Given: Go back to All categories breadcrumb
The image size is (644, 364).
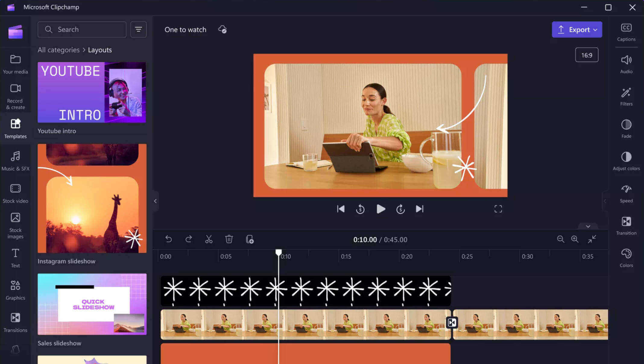Looking at the screenshot, I should (58, 50).
